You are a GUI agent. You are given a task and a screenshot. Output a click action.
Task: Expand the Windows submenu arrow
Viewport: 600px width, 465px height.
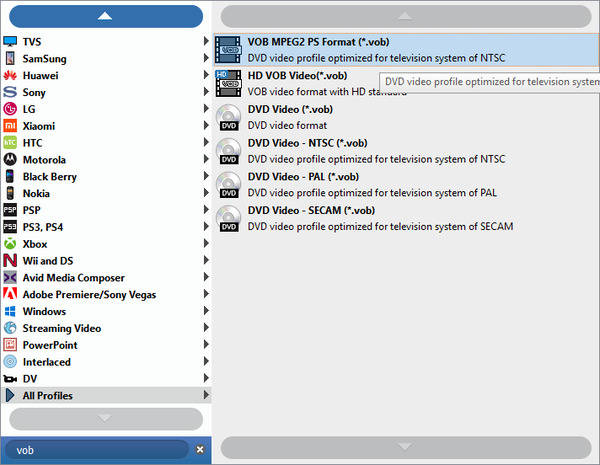[x=206, y=310]
